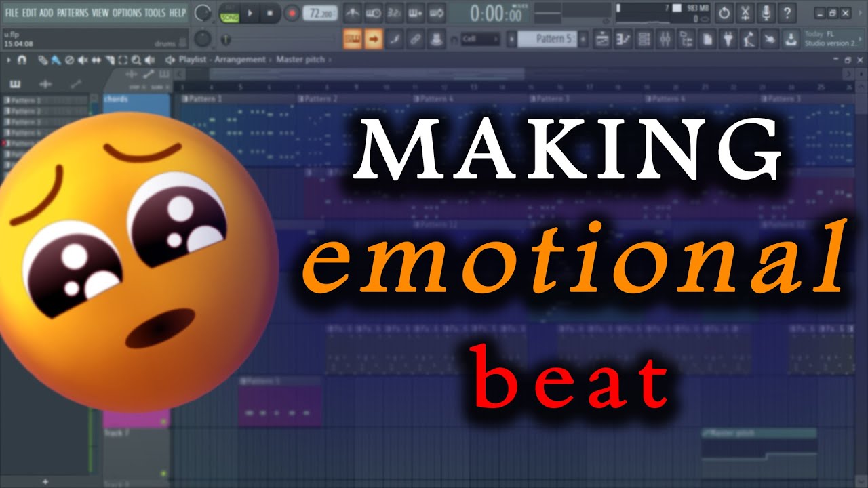Toggle wait for input before recording

[373, 13]
